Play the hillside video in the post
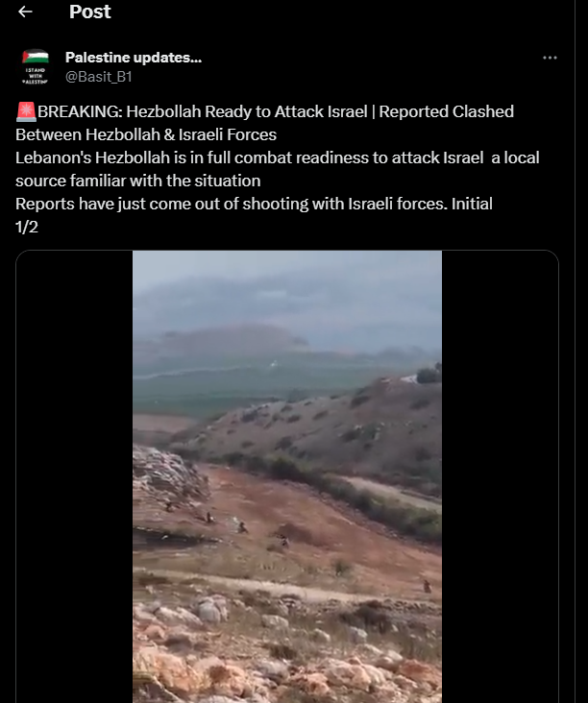 [x=287, y=476]
